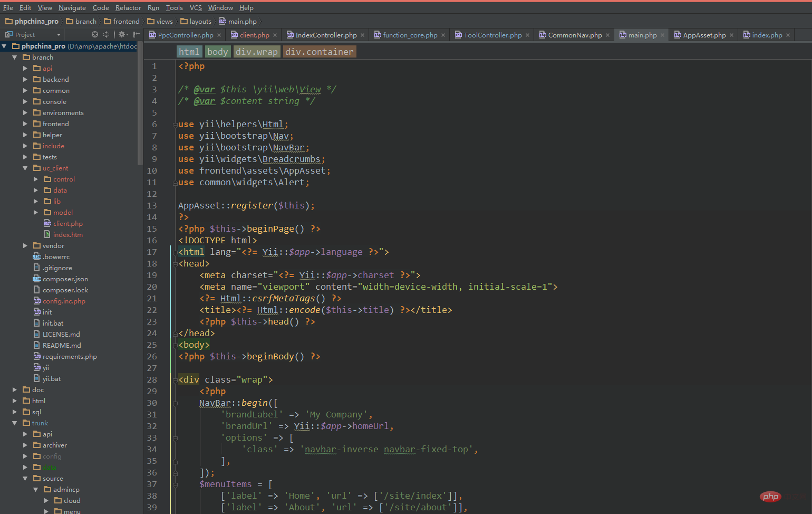The image size is (812, 514).
Task: Select the console folder in tree
Action: click(54, 101)
